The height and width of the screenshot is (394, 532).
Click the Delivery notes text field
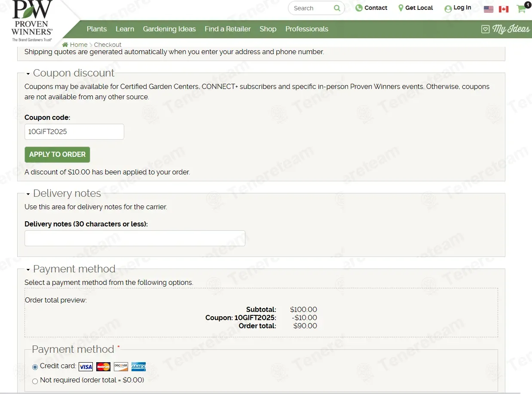click(x=135, y=238)
